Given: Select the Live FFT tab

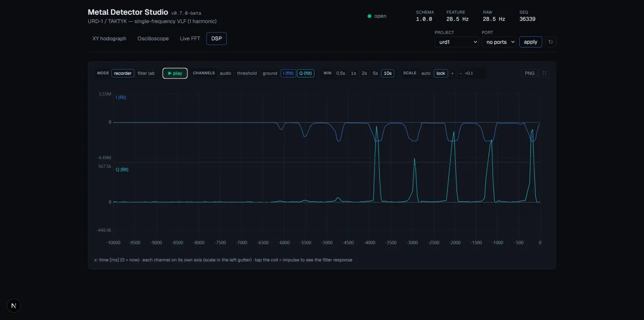Looking at the screenshot, I should click(190, 38).
